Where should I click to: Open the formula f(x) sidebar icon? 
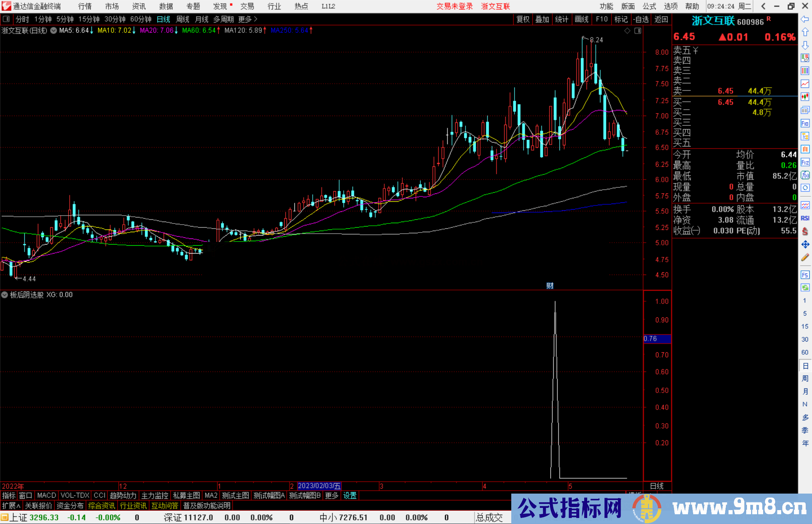(x=805, y=175)
